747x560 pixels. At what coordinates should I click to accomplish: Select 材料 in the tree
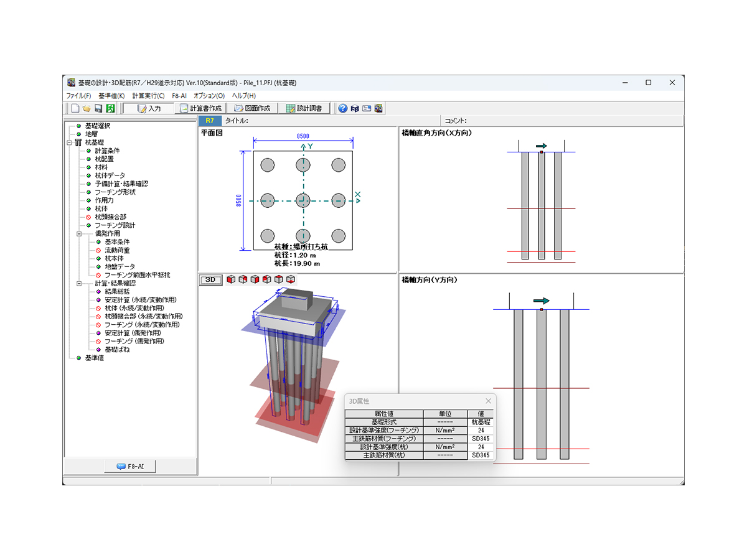(x=101, y=167)
